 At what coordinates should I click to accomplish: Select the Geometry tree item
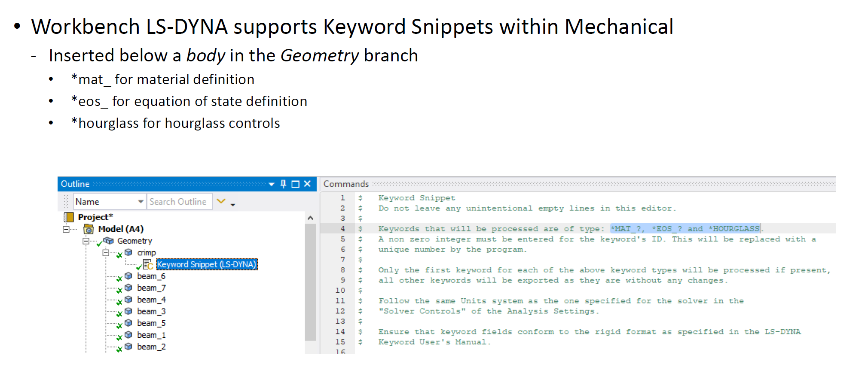[134, 241]
